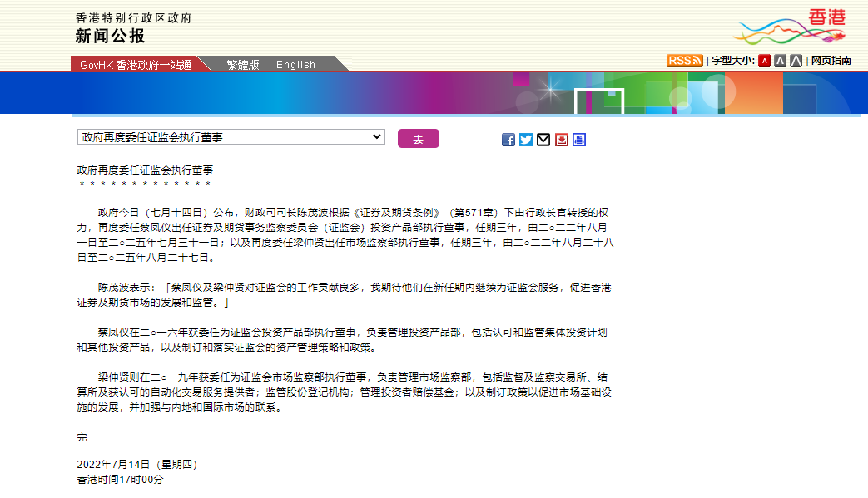The width and height of the screenshot is (868, 498).
Task: Switch to the English version tab
Action: point(295,65)
